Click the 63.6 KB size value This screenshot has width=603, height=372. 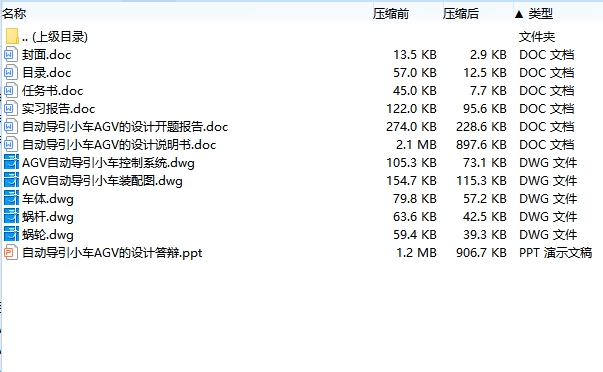[415, 217]
